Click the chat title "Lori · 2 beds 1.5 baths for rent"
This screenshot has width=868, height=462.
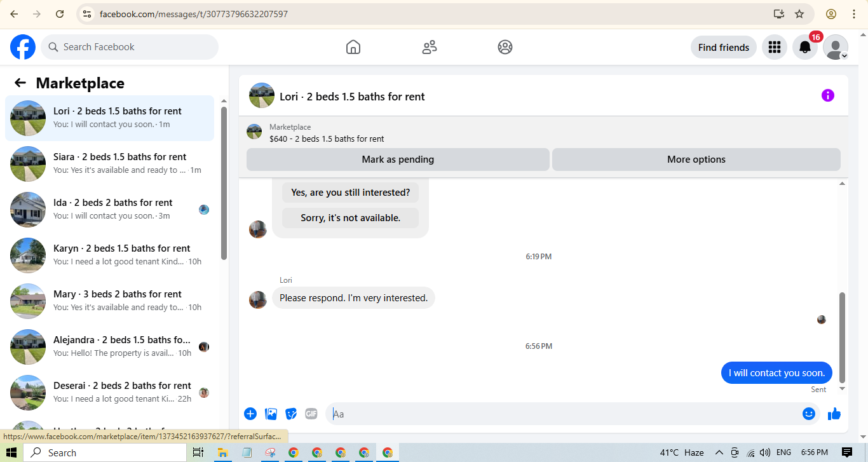pos(352,97)
